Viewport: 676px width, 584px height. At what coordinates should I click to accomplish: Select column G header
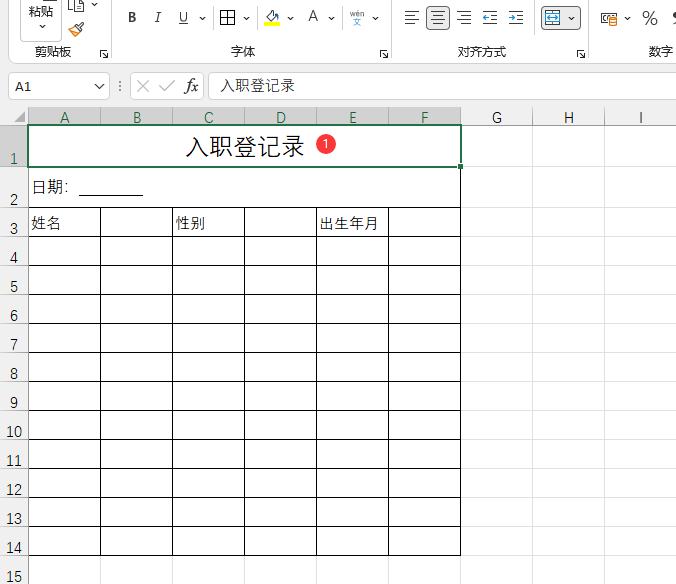pyautogui.click(x=497, y=117)
